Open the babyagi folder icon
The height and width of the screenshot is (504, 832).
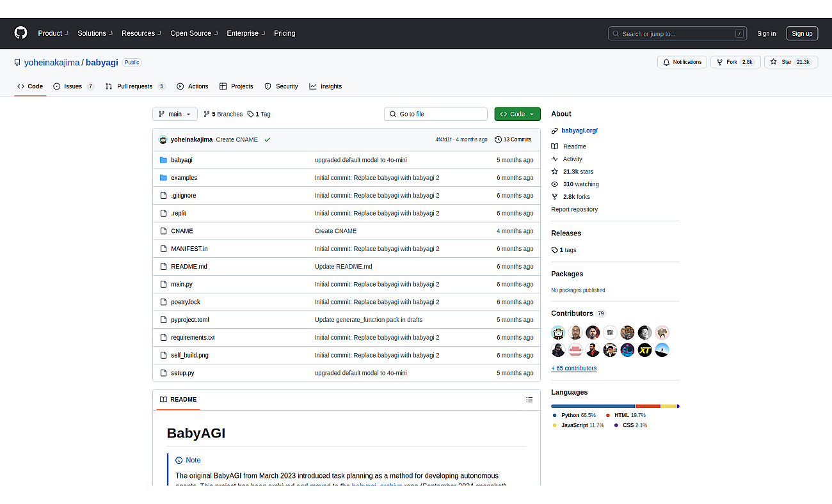click(x=163, y=160)
